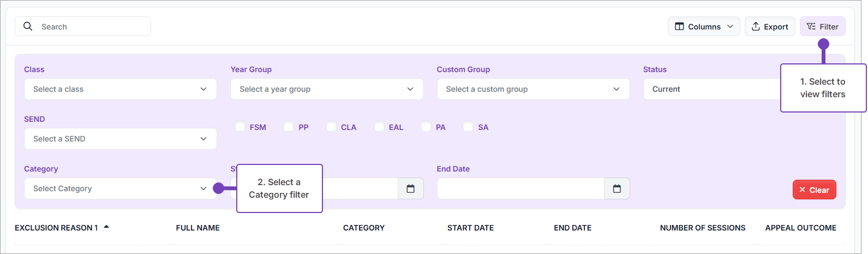Expand the Year Group dropdown

point(327,89)
